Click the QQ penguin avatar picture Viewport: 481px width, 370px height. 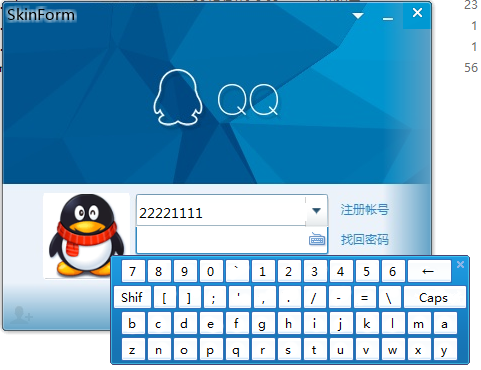[86, 236]
